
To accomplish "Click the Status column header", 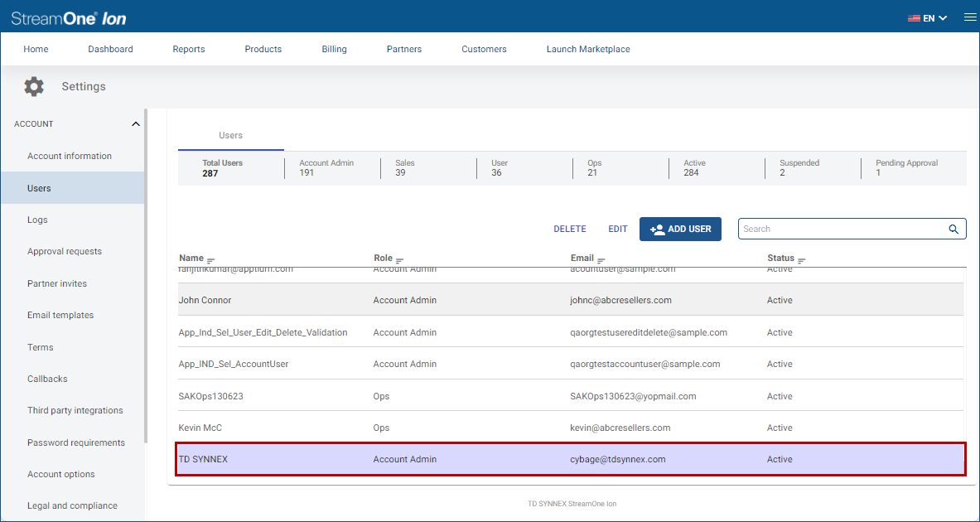I will [780, 258].
